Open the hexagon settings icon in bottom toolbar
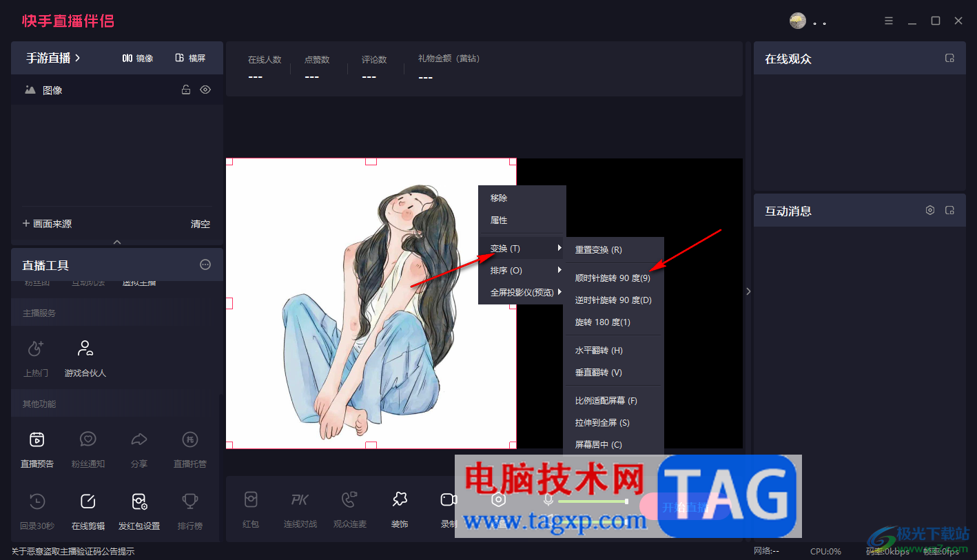The height and width of the screenshot is (560, 977). (x=498, y=500)
